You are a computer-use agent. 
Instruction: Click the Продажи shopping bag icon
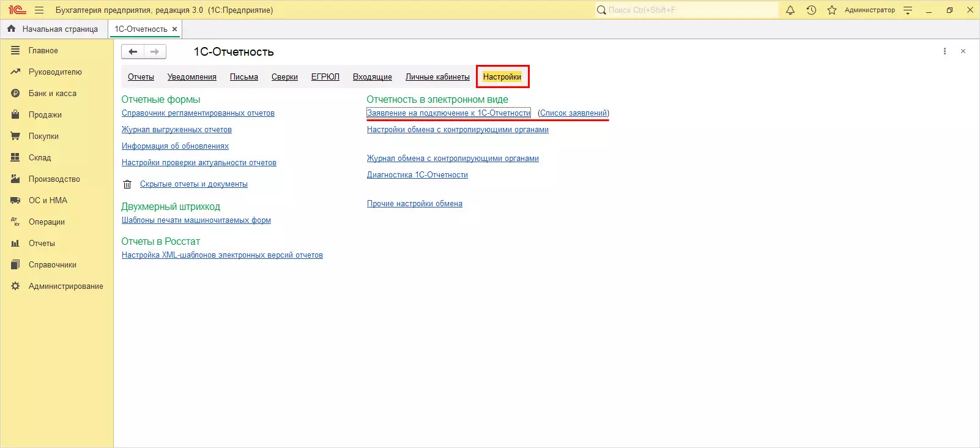15,114
